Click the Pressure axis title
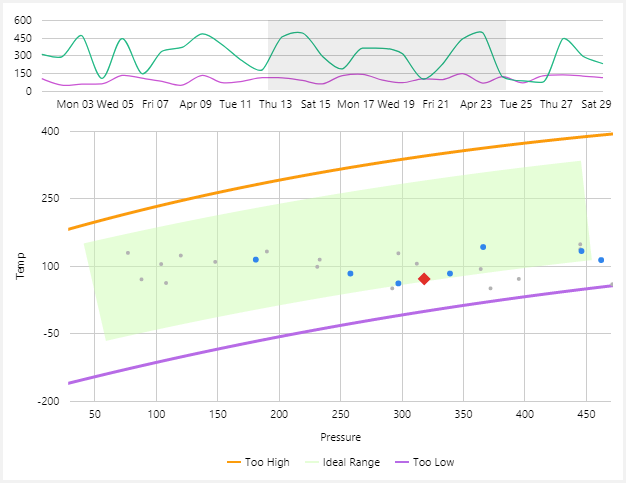The image size is (626, 483). 340,437
